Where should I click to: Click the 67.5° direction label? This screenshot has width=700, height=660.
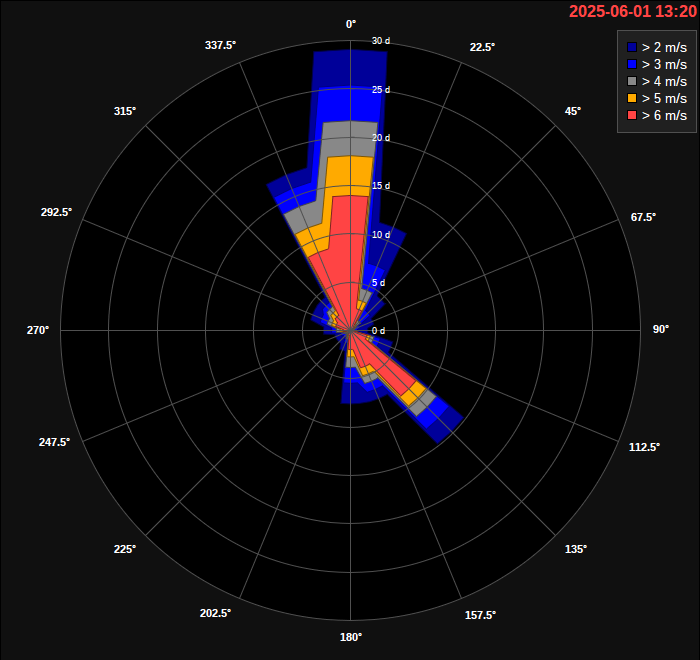pyautogui.click(x=643, y=217)
